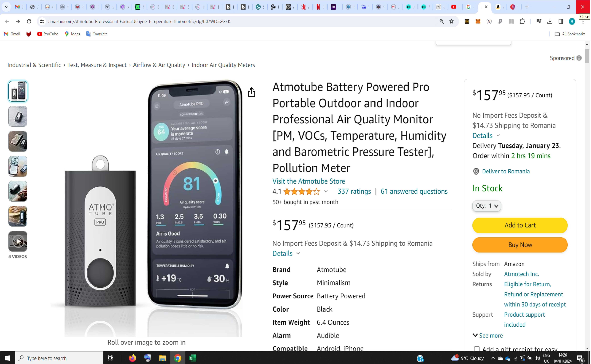The width and height of the screenshot is (591, 364).
Task: Open Industrial & Scientific breadcrumb
Action: (34, 65)
